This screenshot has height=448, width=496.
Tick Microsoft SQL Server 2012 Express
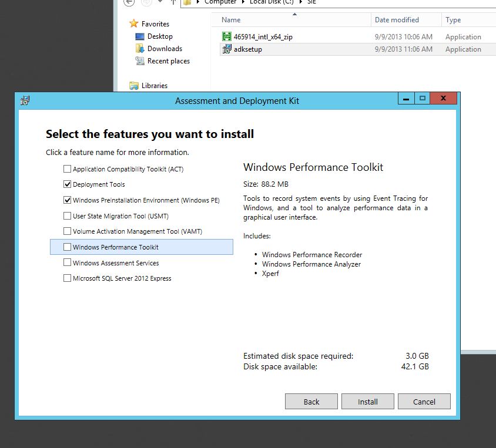[67, 278]
